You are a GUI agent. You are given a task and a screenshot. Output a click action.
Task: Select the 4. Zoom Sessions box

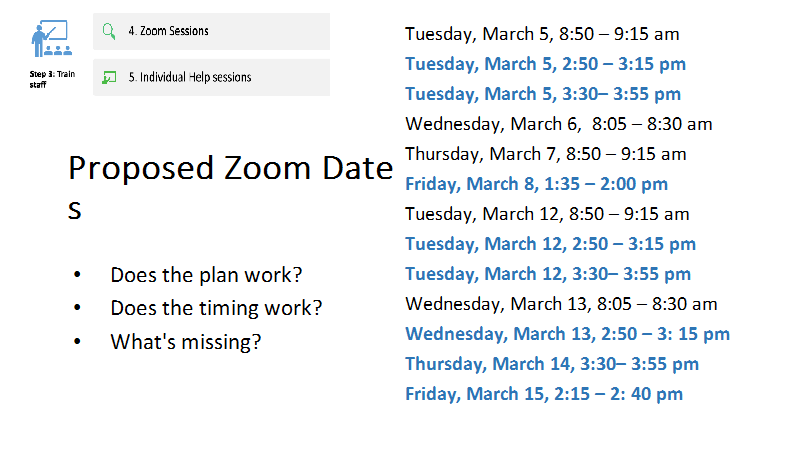(x=211, y=31)
